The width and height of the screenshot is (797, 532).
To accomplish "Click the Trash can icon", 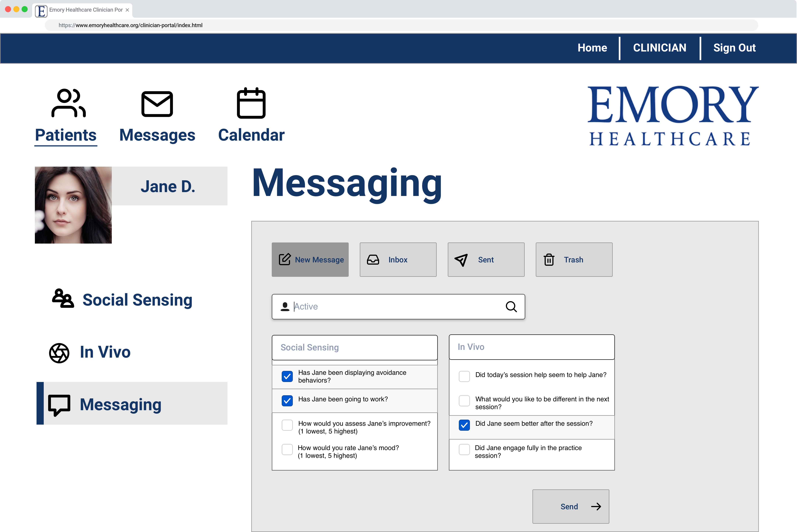I will point(549,260).
